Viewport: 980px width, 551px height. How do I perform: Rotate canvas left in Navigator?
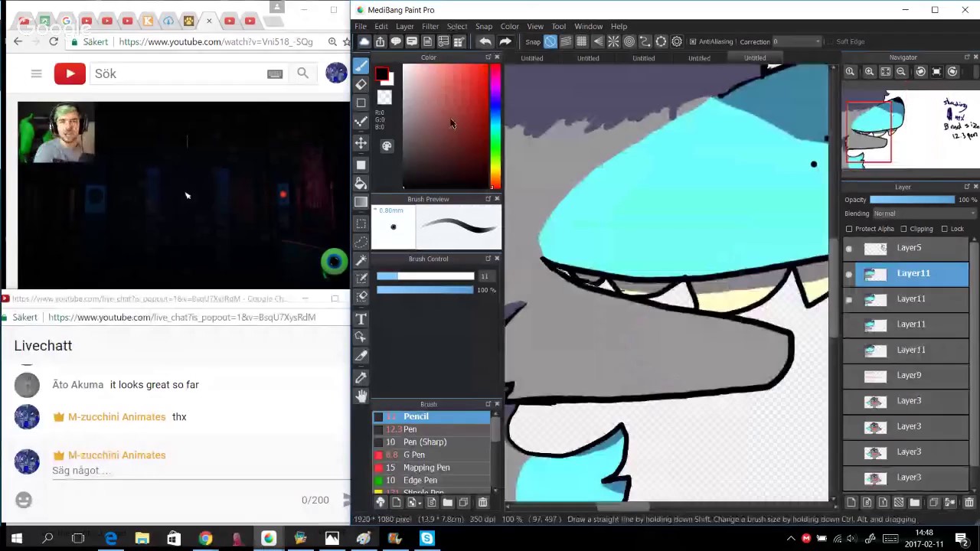pyautogui.click(x=920, y=71)
